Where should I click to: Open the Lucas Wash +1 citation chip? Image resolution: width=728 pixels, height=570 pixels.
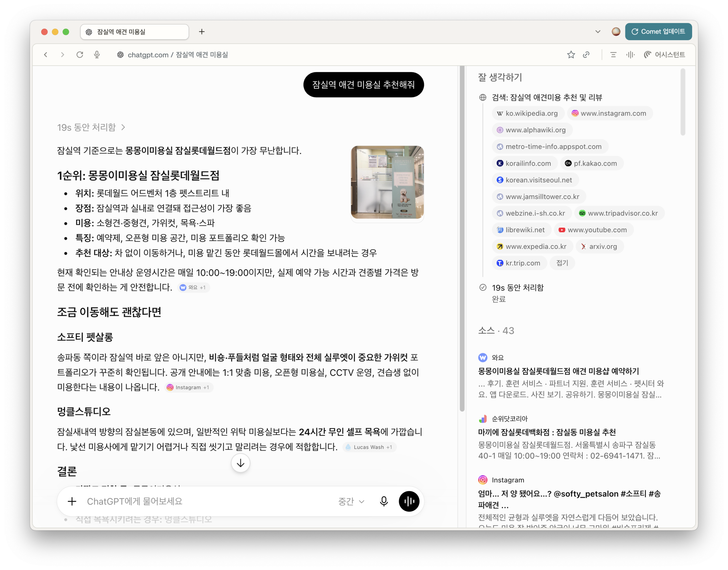(369, 447)
